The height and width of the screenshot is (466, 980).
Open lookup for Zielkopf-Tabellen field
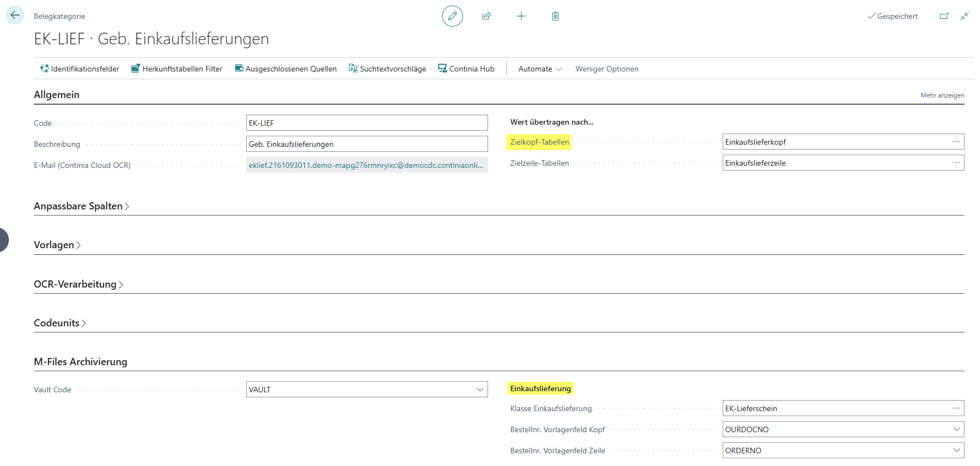[x=956, y=142]
